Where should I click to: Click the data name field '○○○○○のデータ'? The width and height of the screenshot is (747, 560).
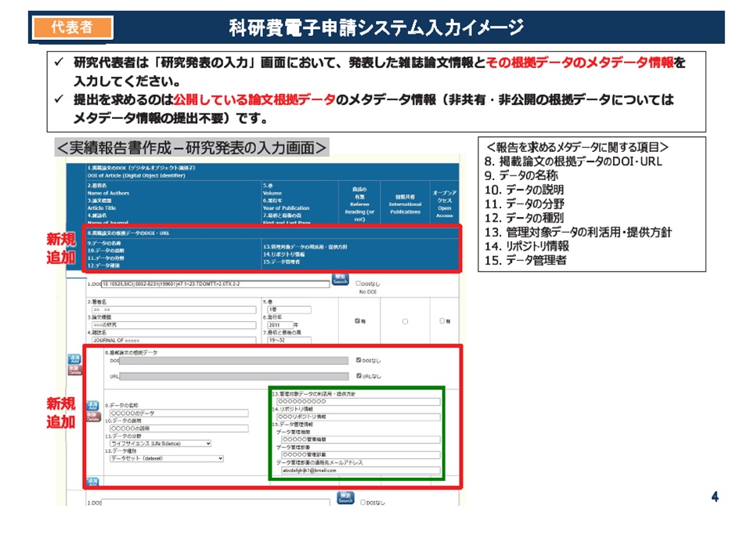click(x=179, y=414)
